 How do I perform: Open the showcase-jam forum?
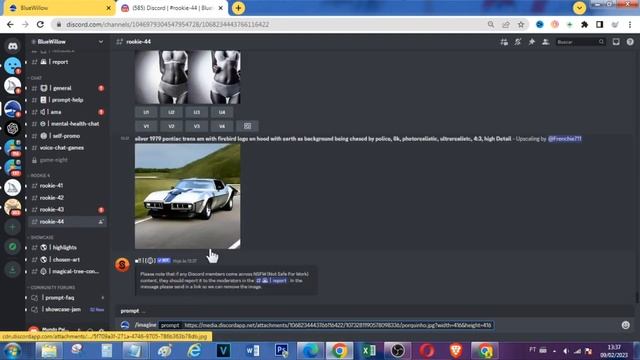pyautogui.click(x=67, y=309)
